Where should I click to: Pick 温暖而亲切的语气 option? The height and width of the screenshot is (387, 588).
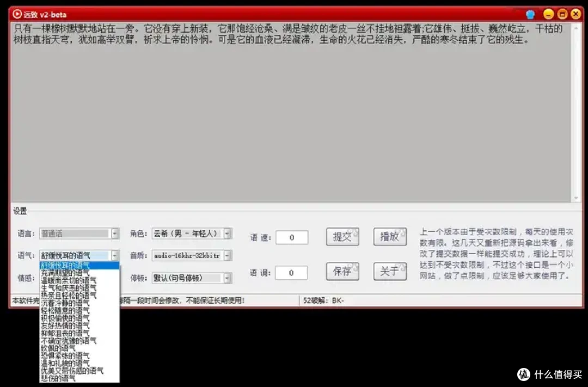click(79, 280)
